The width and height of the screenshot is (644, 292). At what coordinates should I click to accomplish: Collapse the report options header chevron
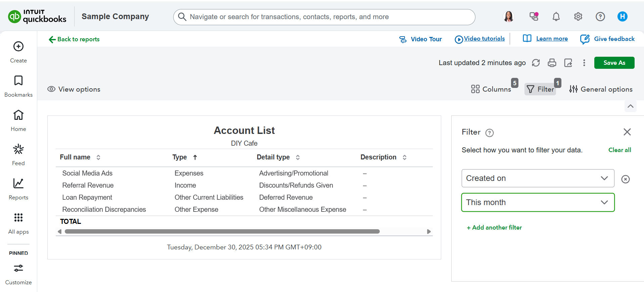click(630, 106)
